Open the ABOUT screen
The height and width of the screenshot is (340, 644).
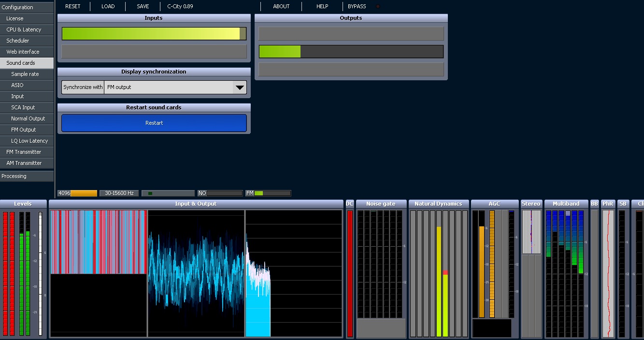tap(281, 6)
